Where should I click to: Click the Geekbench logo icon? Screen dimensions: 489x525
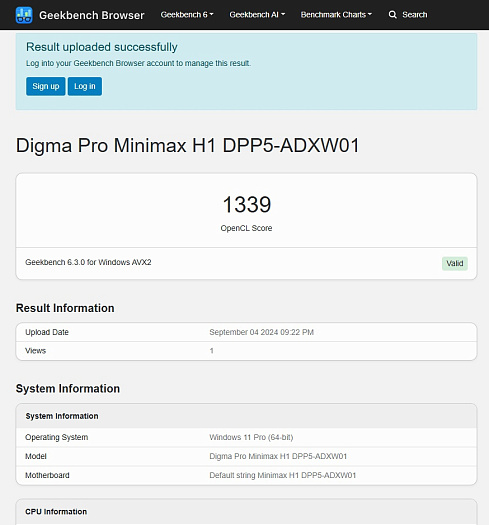(24, 15)
